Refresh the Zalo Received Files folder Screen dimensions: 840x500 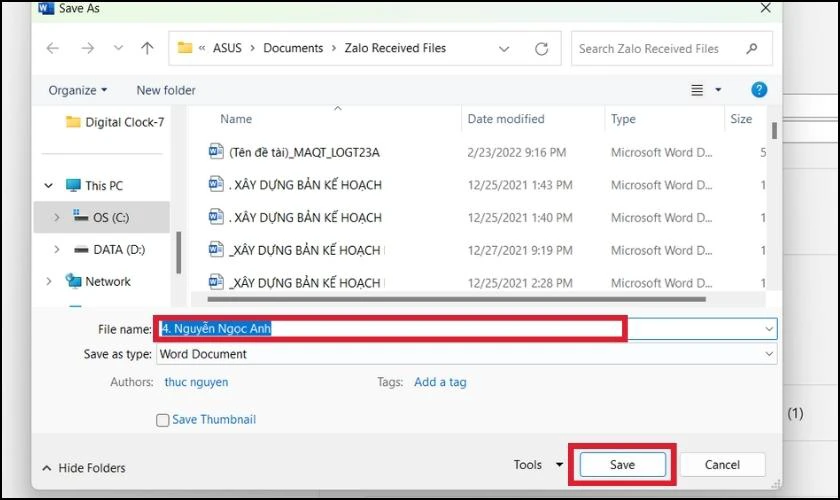542,49
